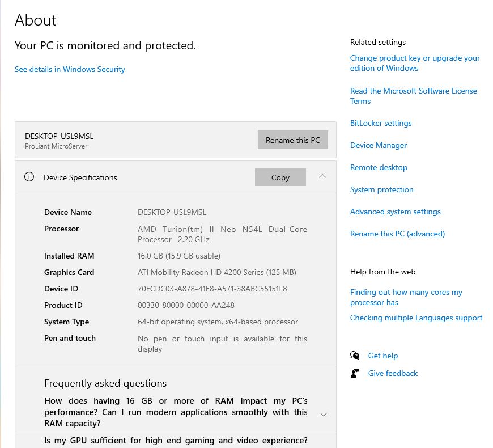The height and width of the screenshot is (448, 493).
Task: Go to Remote desktop settings
Action: [379, 167]
